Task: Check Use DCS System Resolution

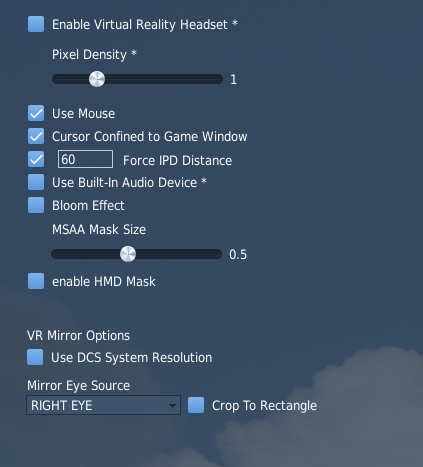Action: (35, 357)
